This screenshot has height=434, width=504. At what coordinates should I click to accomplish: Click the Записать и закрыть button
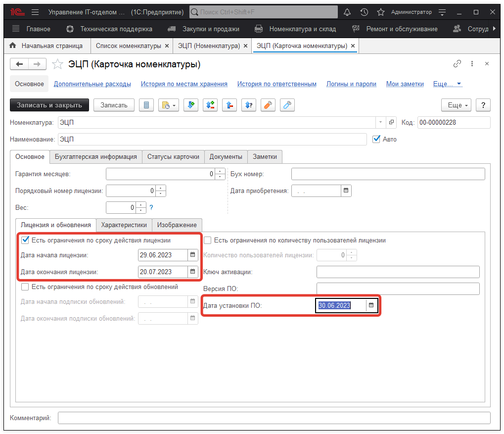(49, 105)
